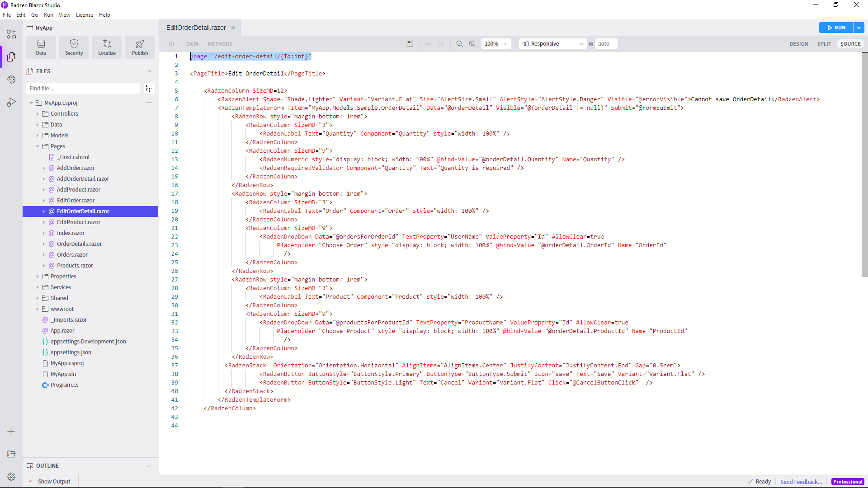Switch to SPLIT view
Viewport: 868px width, 488px height.
click(824, 44)
